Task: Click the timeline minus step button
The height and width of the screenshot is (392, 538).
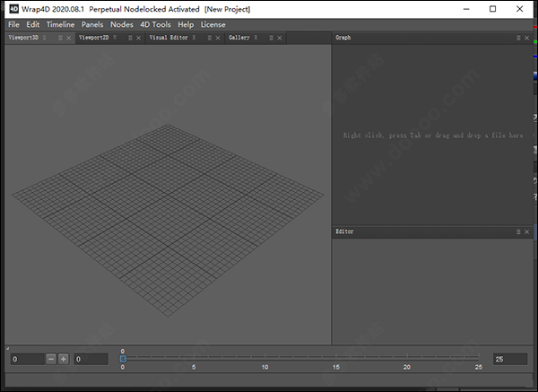Action: 51,359
